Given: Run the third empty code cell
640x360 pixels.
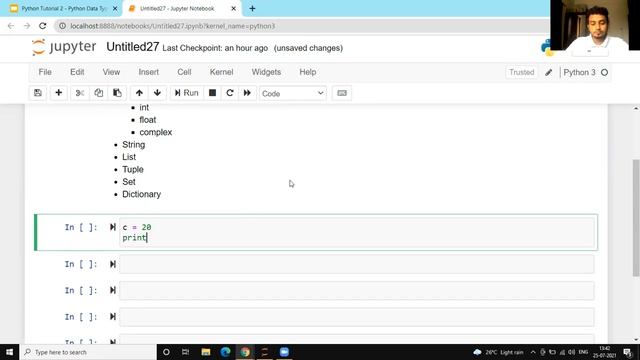Looking at the screenshot, I should 113,316.
